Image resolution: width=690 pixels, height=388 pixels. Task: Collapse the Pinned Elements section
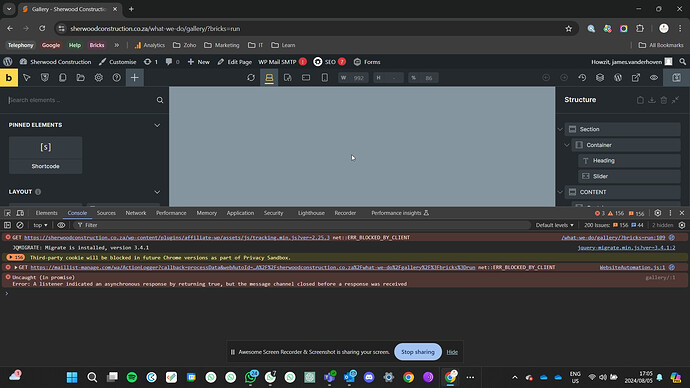[157, 125]
